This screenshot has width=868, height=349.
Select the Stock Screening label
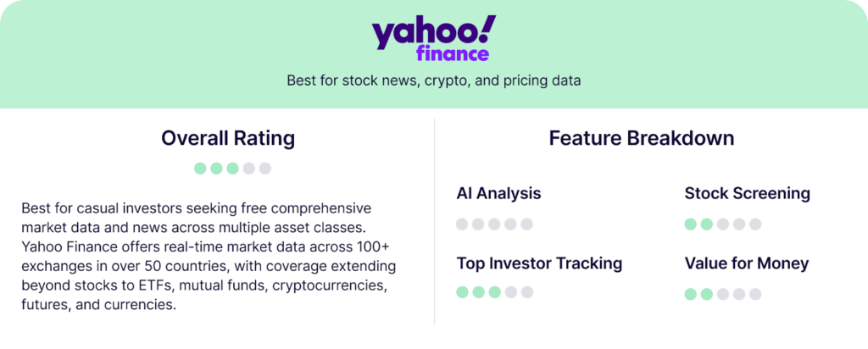[747, 193]
